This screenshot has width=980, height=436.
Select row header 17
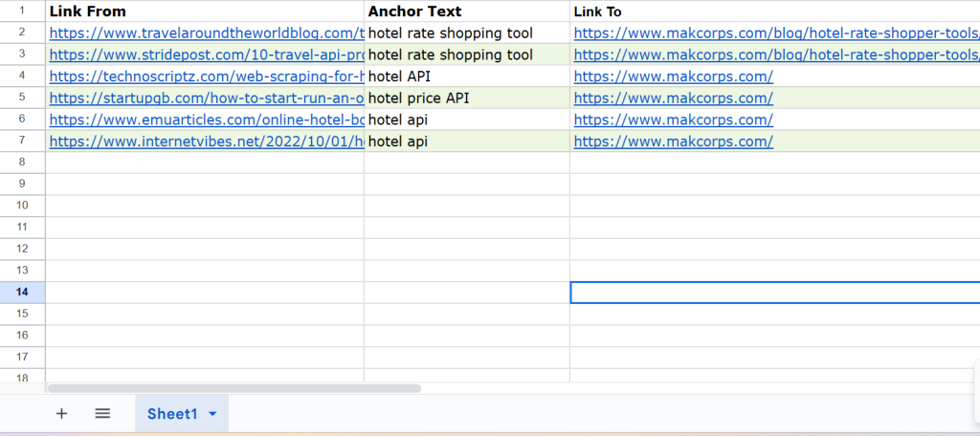click(x=23, y=358)
